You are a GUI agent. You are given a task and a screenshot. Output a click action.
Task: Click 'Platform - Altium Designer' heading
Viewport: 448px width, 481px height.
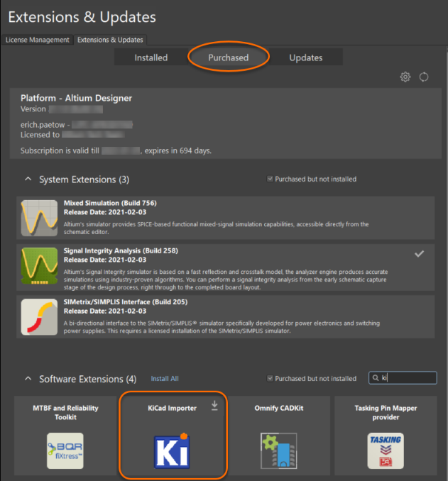coord(76,98)
